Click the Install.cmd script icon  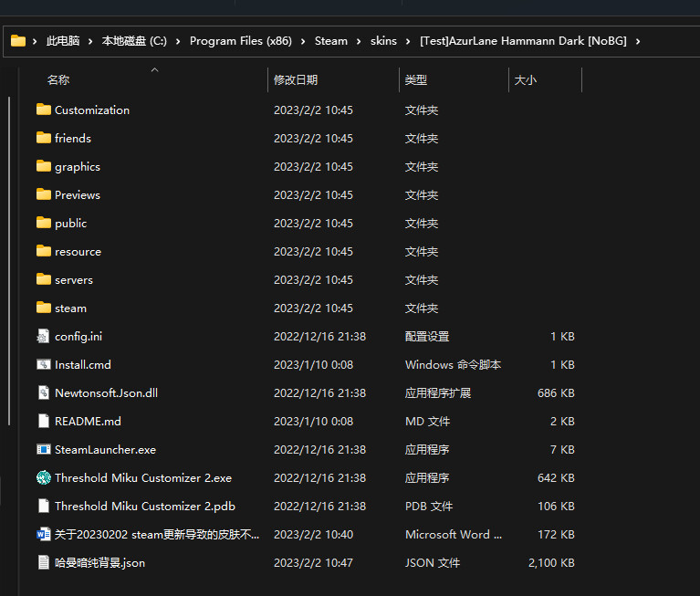pos(43,365)
